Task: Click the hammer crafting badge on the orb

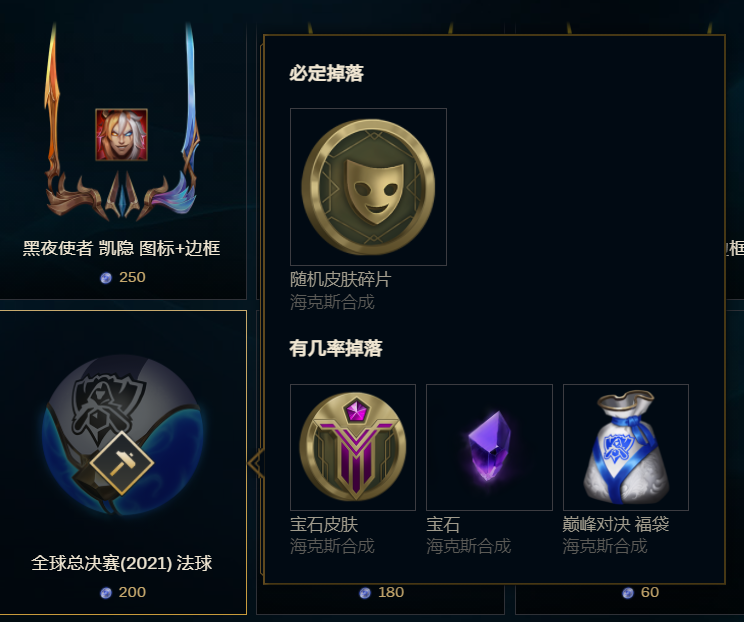Action: 122,463
